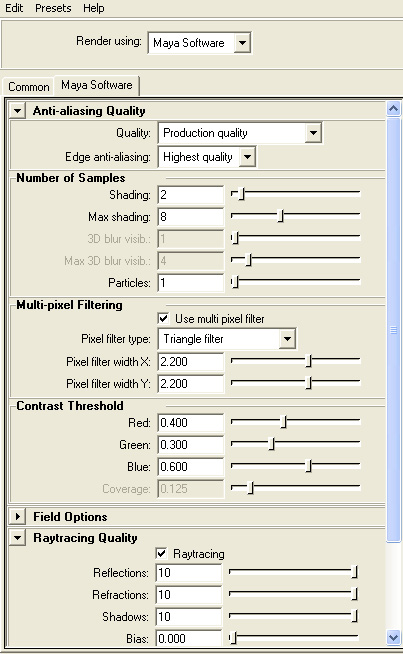
Task: Collapse the Anti-aliasing Quality section arrow
Action: tap(18, 111)
